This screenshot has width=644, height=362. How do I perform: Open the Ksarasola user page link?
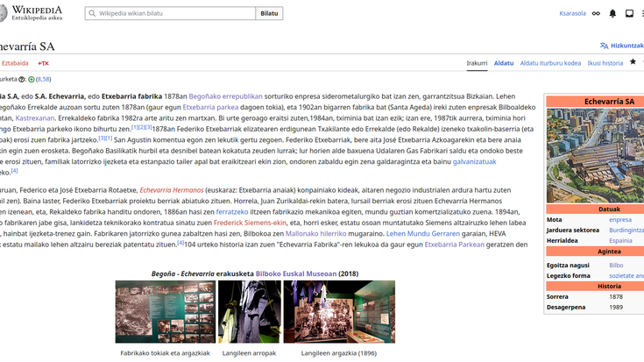click(x=572, y=13)
